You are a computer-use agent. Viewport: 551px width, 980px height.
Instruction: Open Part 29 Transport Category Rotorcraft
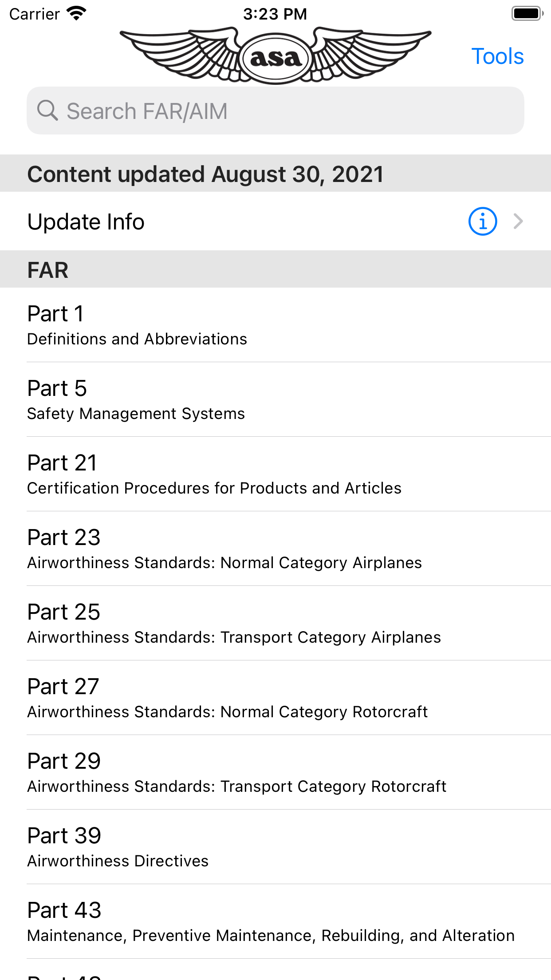[x=275, y=772]
